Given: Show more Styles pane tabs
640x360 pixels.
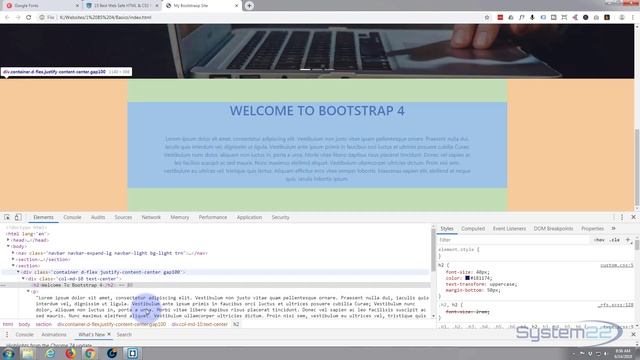Looking at the screenshot, I should pyautogui.click(x=613, y=229).
